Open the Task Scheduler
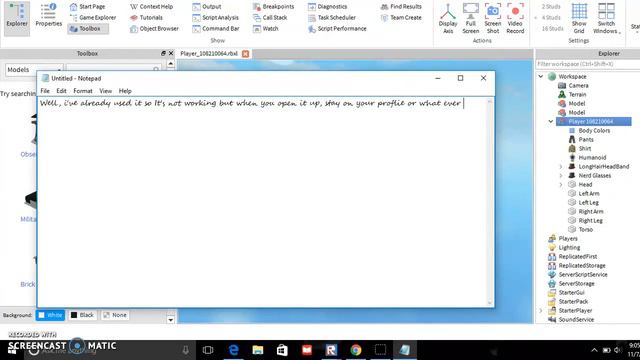Image resolution: width=640 pixels, height=360 pixels. [331, 18]
